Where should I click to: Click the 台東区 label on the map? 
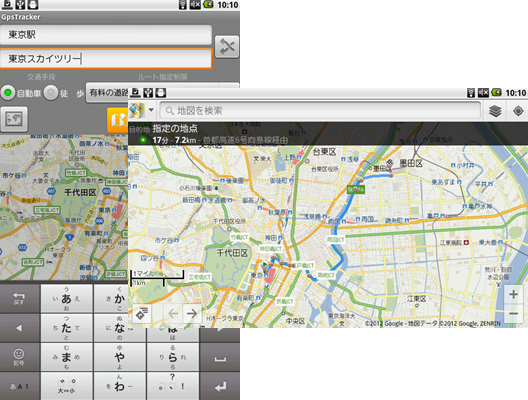[324, 152]
